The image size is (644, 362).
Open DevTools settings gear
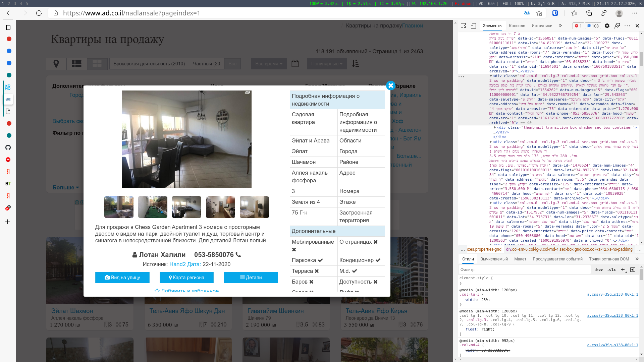click(x=607, y=26)
